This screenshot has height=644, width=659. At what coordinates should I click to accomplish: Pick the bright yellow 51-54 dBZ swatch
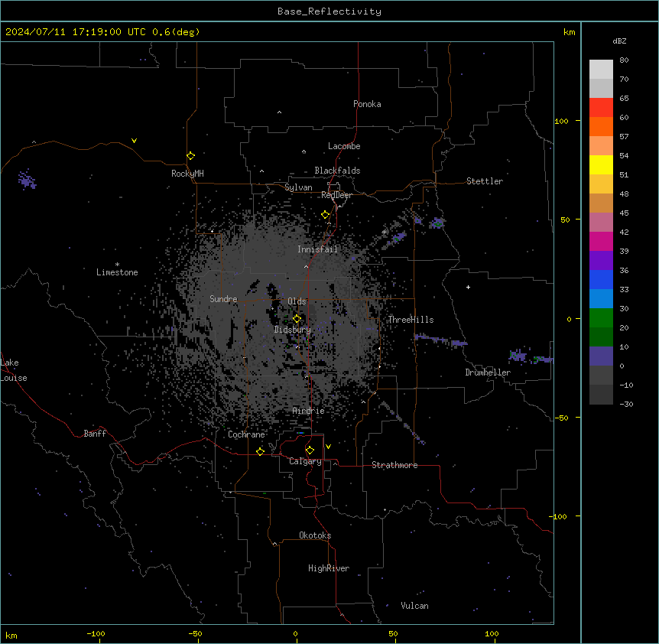(x=601, y=164)
